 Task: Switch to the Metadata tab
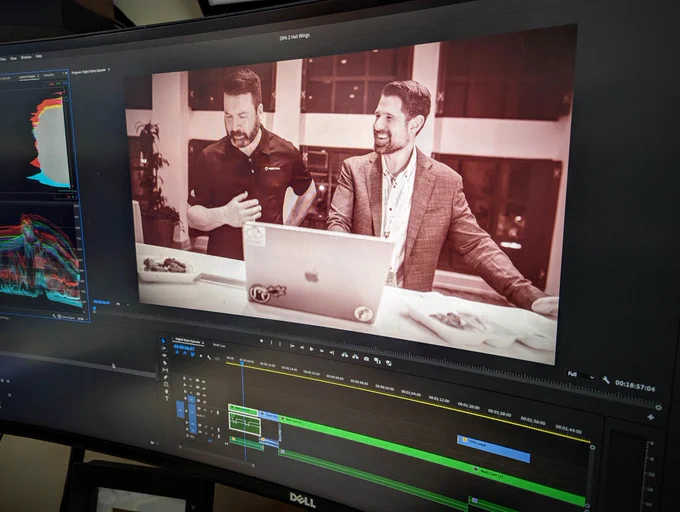click(x=49, y=75)
